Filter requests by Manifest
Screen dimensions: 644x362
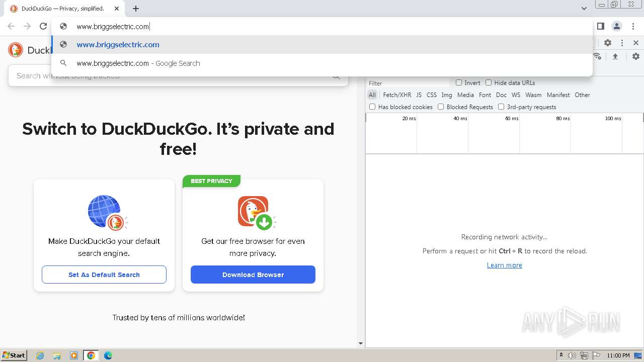pos(558,95)
